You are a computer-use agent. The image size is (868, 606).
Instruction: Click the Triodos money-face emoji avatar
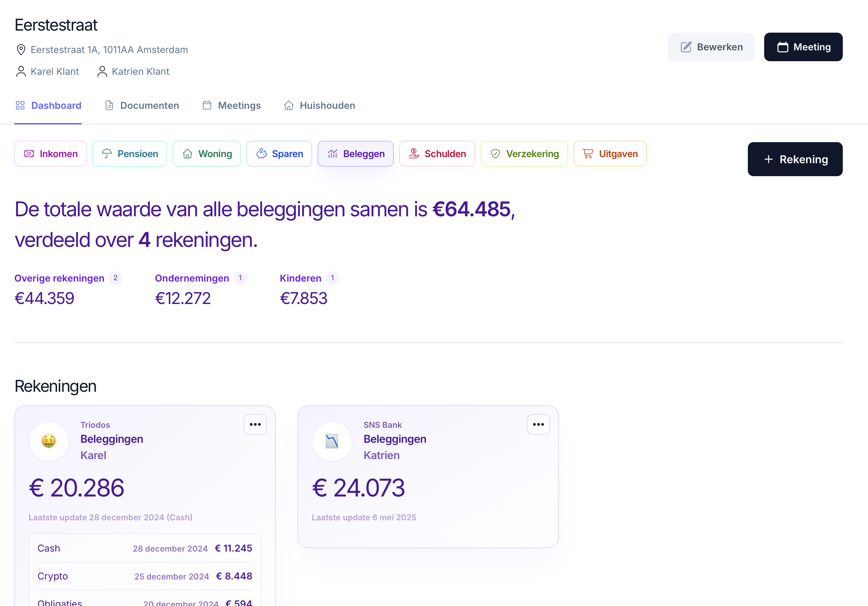[49, 441]
